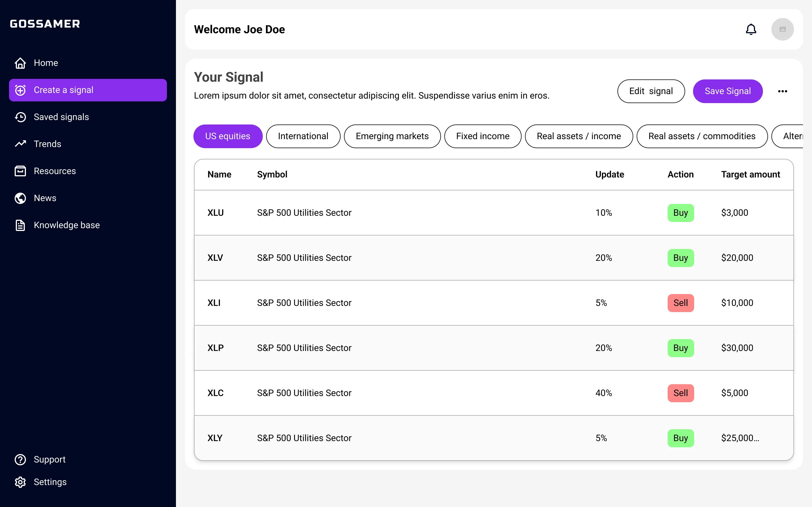Click the Home house icon
Image resolution: width=812 pixels, height=507 pixels.
pos(20,63)
